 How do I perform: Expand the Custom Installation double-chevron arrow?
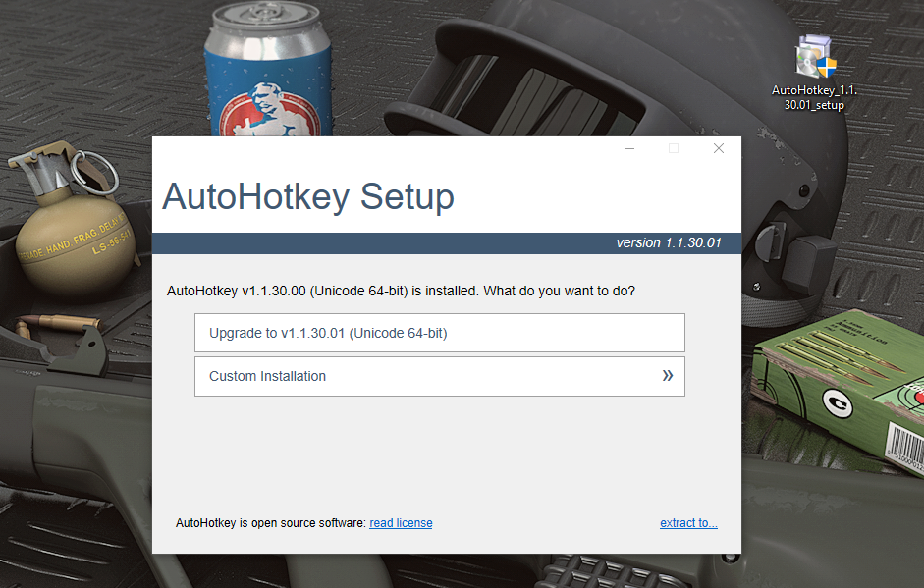coord(667,376)
